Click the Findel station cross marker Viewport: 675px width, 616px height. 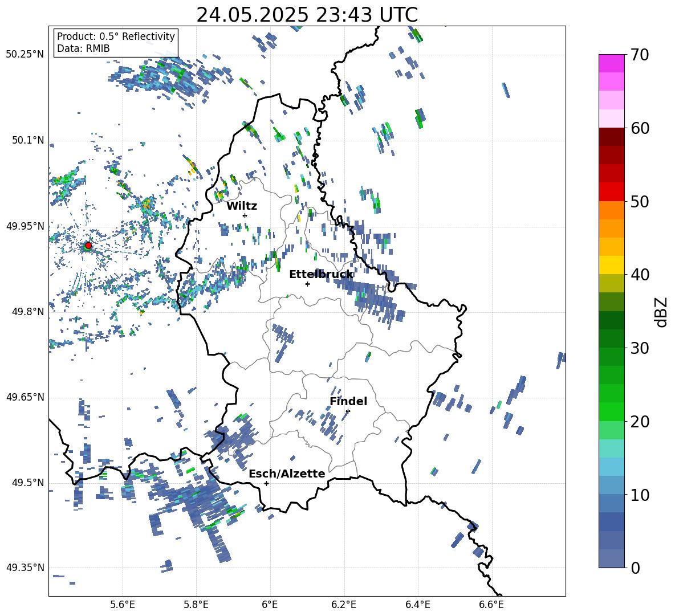(348, 411)
